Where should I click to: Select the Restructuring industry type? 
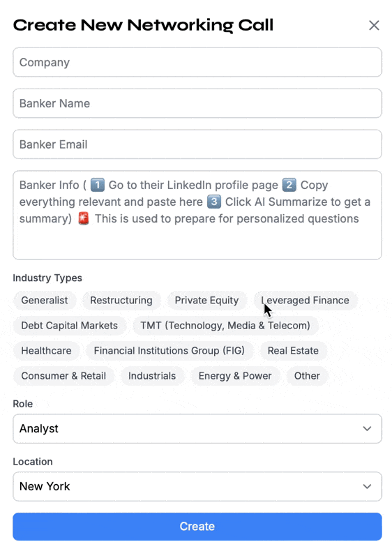click(x=121, y=301)
